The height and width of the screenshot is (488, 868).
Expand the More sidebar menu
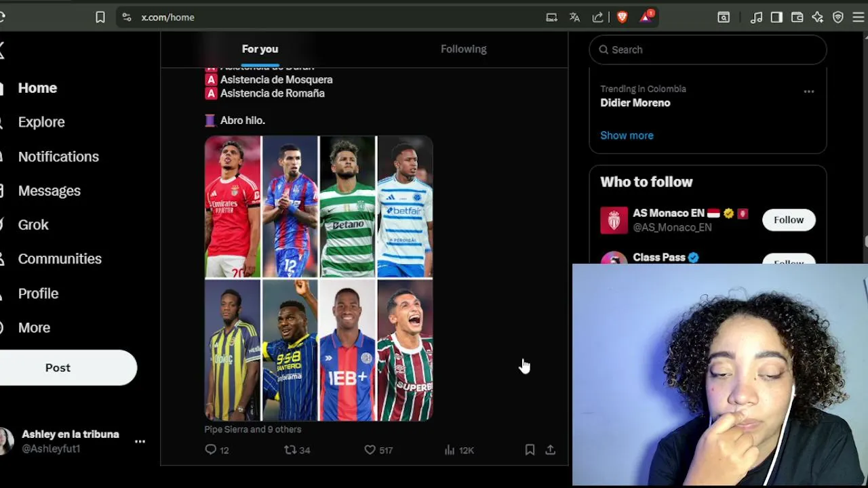coord(34,327)
